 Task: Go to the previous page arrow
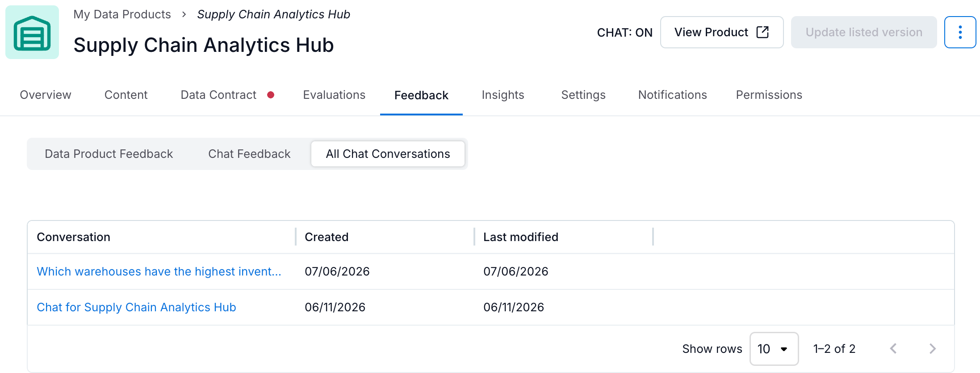click(x=893, y=348)
